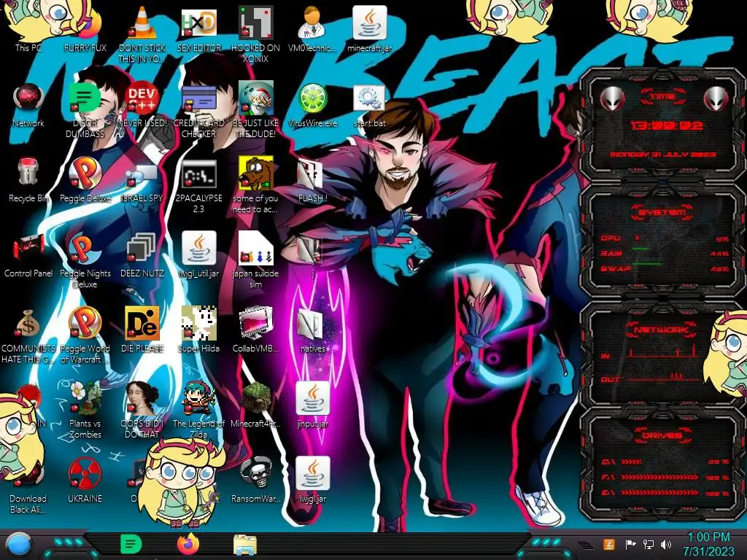747x560 pixels.
Task: Open the COMMUNISTS HATE THIS G... money bag icon
Action: pyautogui.click(x=28, y=335)
